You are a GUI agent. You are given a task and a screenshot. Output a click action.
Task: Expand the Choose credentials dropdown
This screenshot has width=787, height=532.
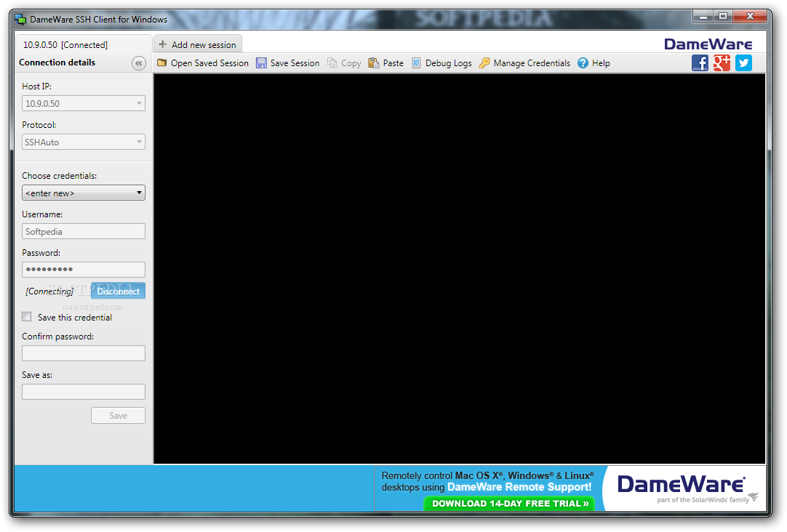point(84,193)
